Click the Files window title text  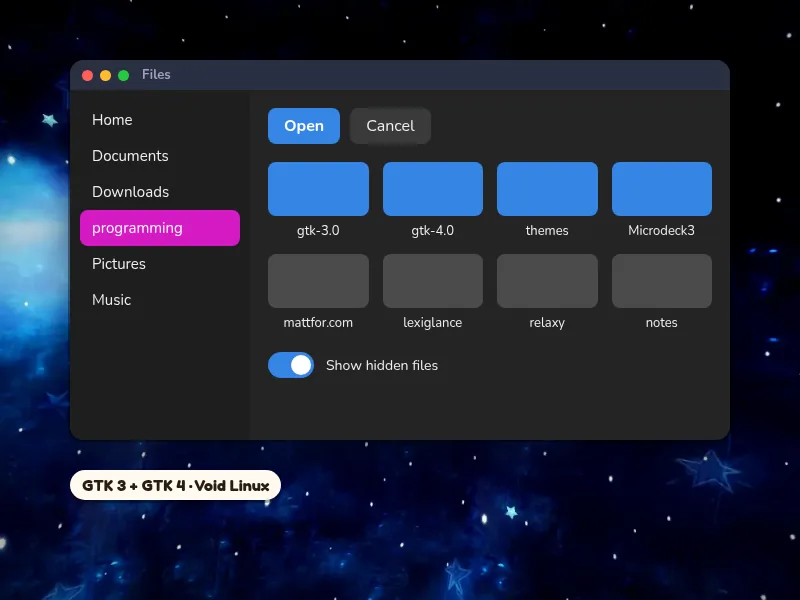(x=156, y=74)
